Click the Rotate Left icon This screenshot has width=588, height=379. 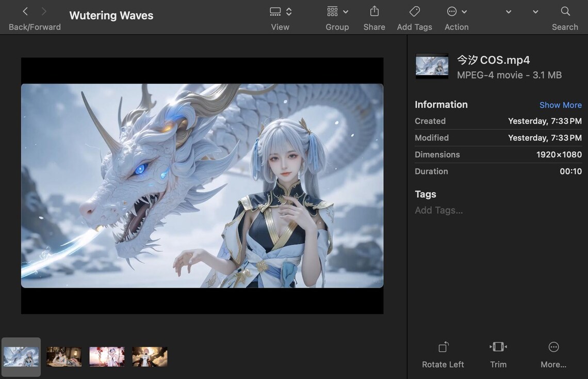point(443,347)
